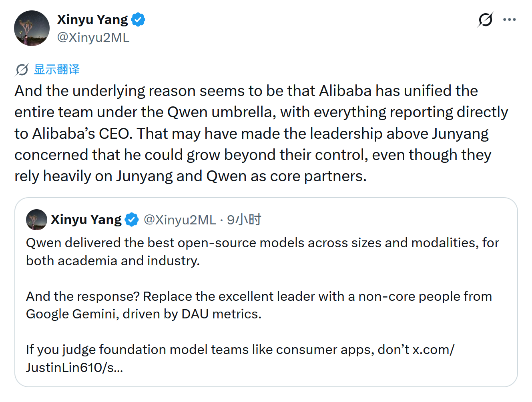Open Xinyu Yang's profile via the top display name
The image size is (532, 402).
tap(92, 20)
